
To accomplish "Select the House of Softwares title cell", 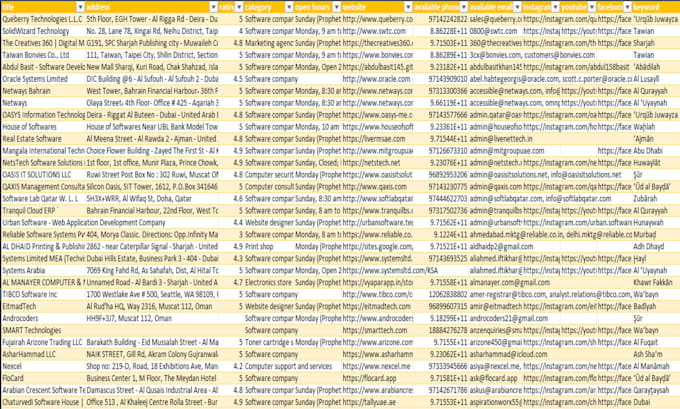I will pyautogui.click(x=42, y=127).
